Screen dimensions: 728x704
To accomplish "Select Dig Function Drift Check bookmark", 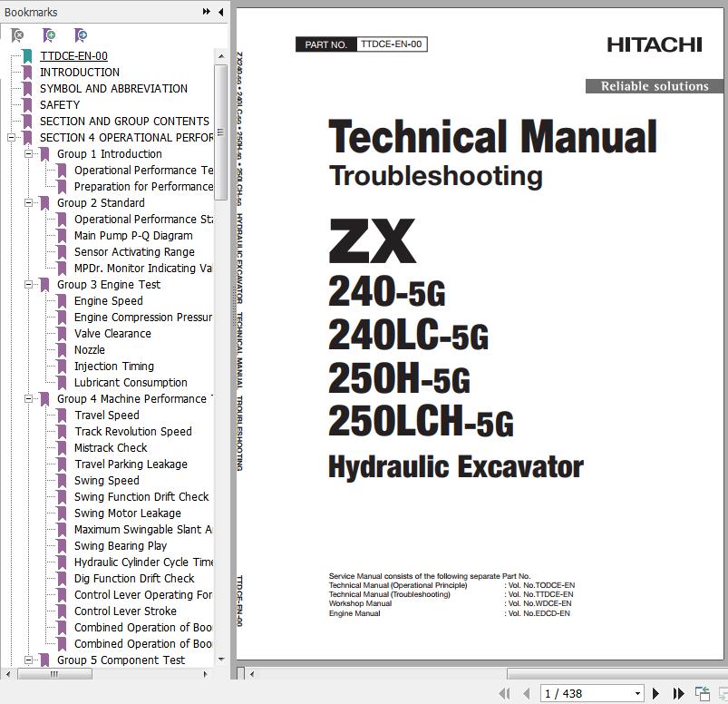I will [x=134, y=578].
